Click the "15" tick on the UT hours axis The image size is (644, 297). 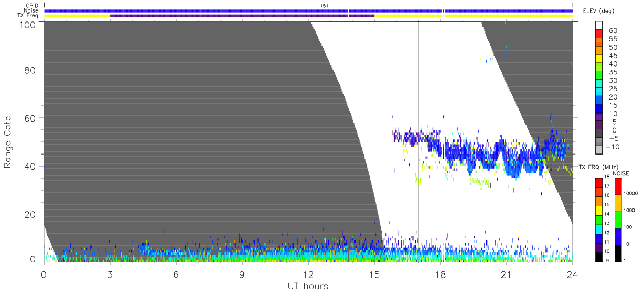point(374,274)
